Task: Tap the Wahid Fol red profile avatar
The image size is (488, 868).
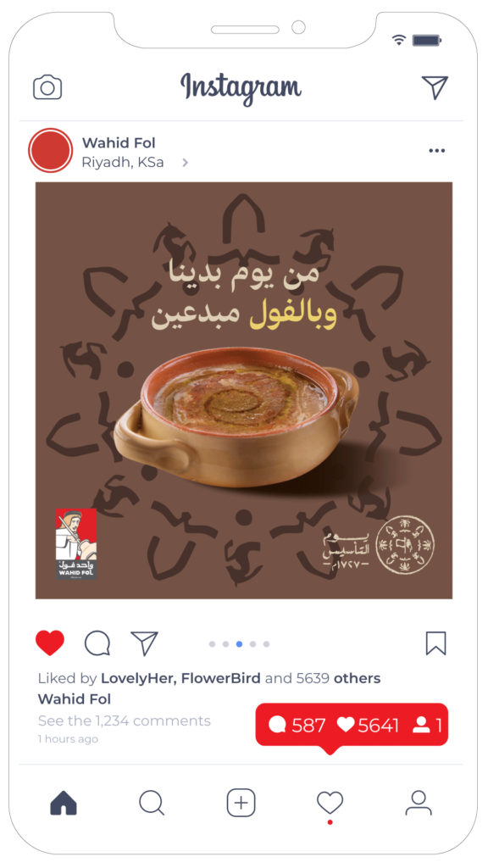Action: tap(50, 151)
